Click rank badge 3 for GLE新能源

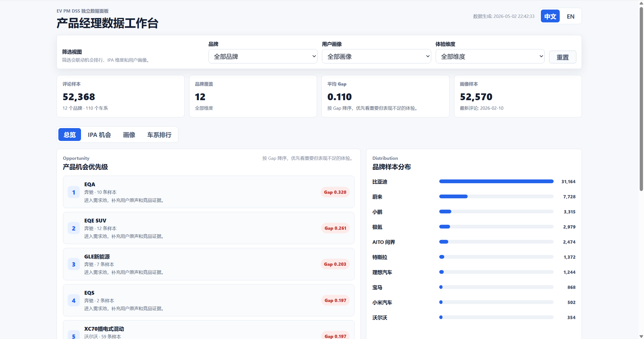pyautogui.click(x=74, y=264)
